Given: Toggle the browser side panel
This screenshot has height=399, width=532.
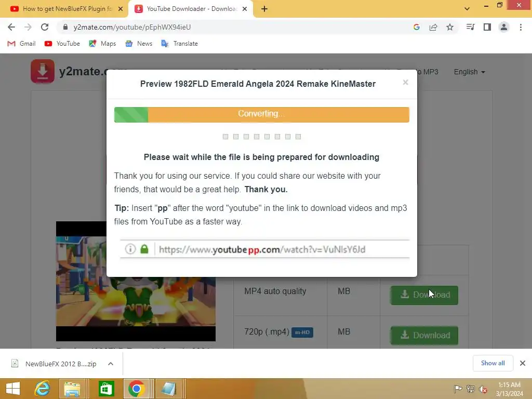Looking at the screenshot, I should coord(487,27).
